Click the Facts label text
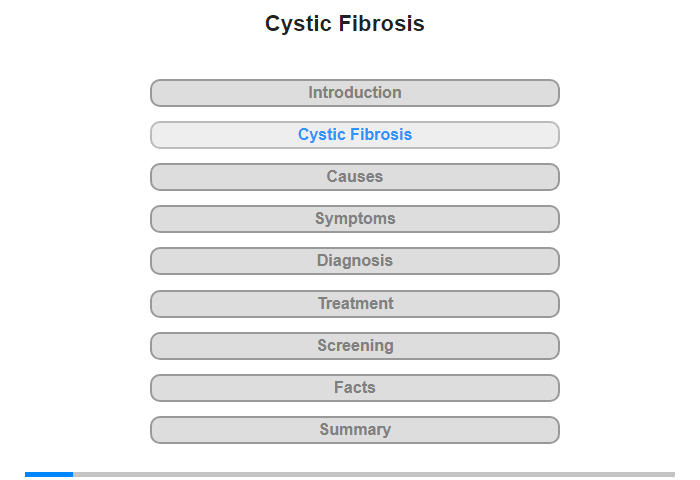This screenshot has width=700, height=480. [x=355, y=388]
